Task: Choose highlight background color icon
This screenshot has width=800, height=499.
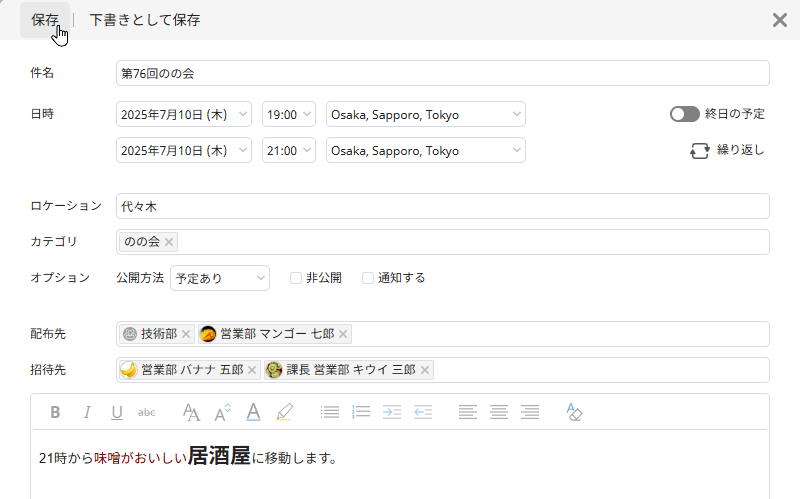Action: [284, 412]
